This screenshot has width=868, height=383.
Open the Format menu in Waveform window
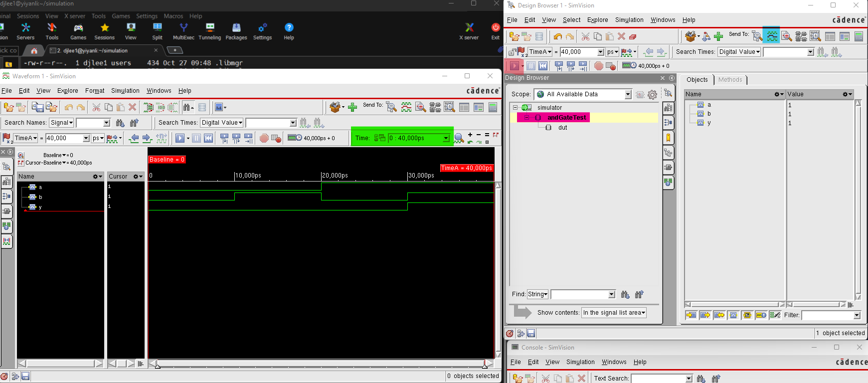tap(95, 91)
